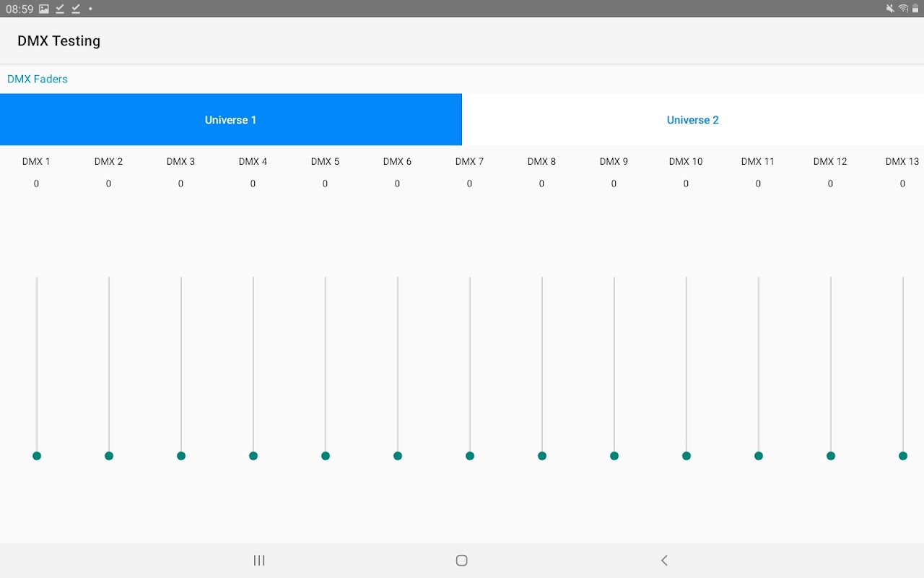Select the Universe 1 tab
This screenshot has height=578, width=924.
click(x=231, y=120)
